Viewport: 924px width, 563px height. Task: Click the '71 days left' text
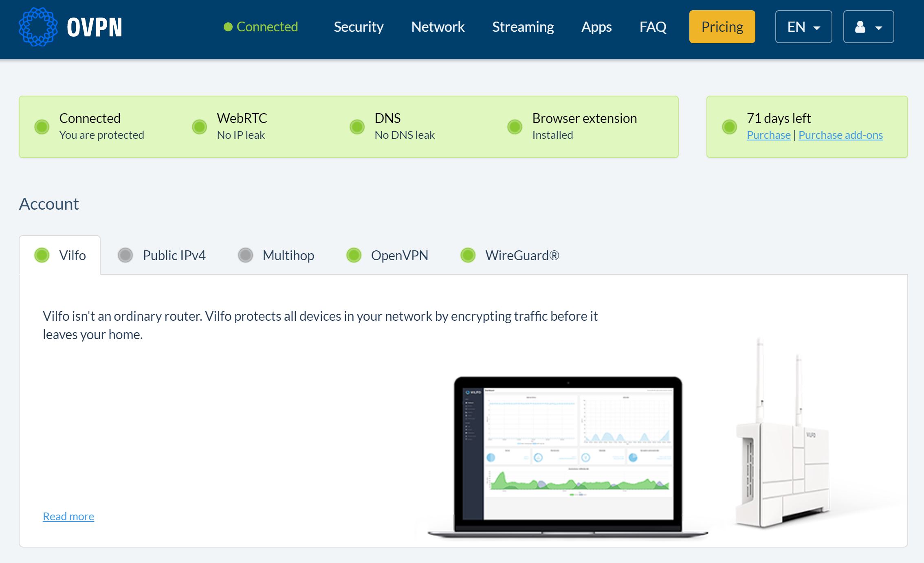pos(779,118)
